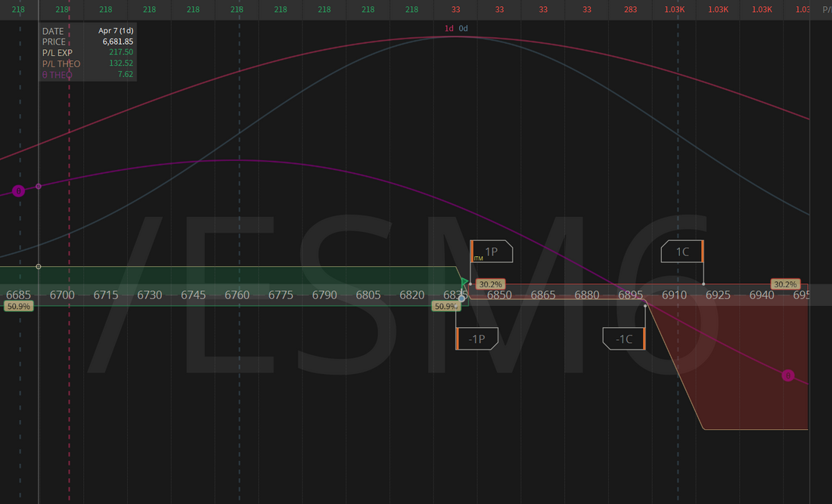832x504 pixels.
Task: Click the 50.9% probability tag under 6685
Action: pyautogui.click(x=17, y=307)
